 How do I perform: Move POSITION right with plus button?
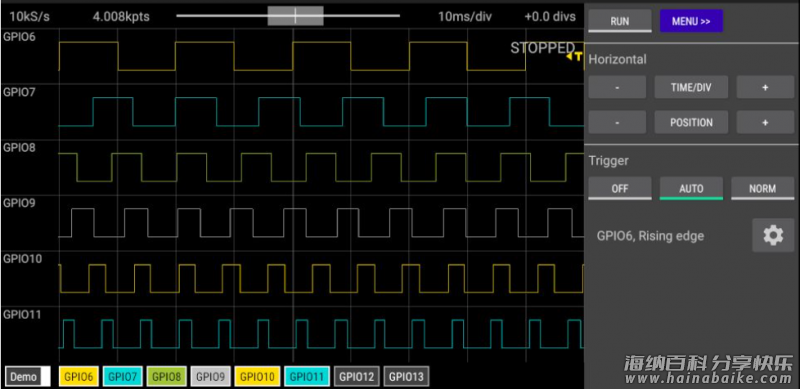(765, 123)
